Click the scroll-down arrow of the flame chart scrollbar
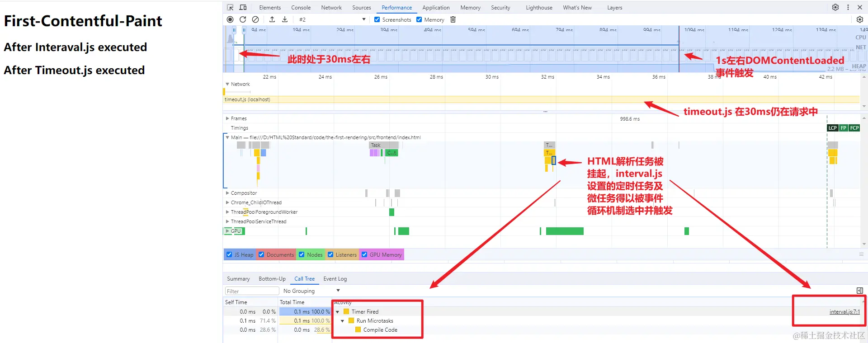Screen dimensions: 868x343 864,244
